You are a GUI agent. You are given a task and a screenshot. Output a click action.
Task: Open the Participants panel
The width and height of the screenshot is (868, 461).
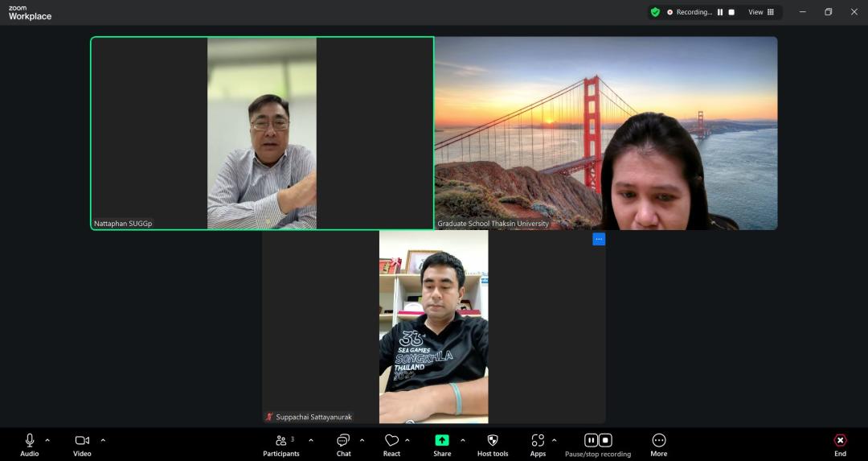point(280,443)
